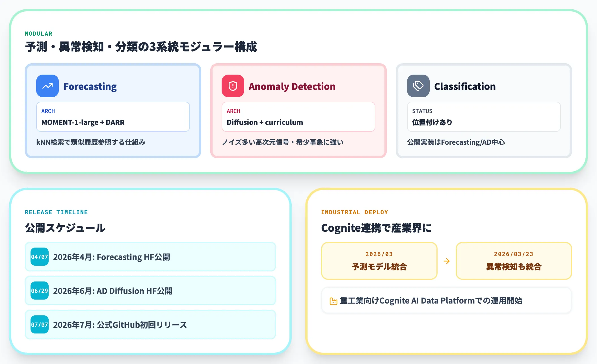The width and height of the screenshot is (597, 364).
Task: Open the 2026年4月 Forecasting HF公開 row
Action: click(x=150, y=257)
